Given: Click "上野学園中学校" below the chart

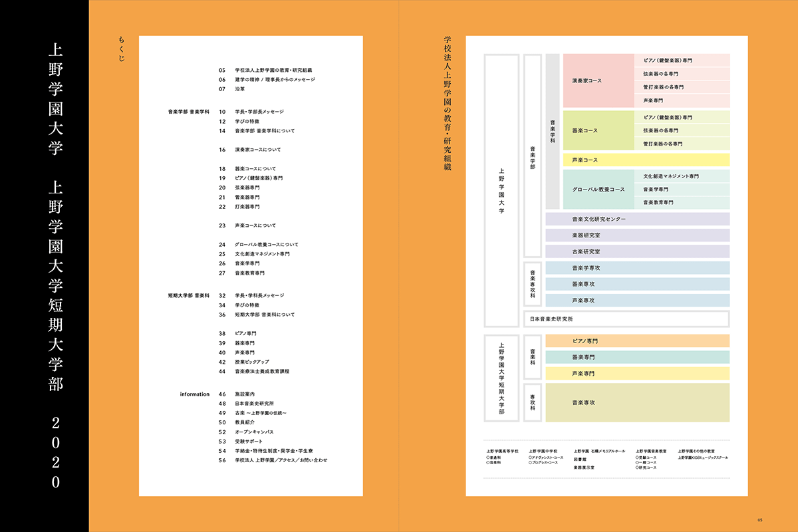Looking at the screenshot, I should [543, 451].
